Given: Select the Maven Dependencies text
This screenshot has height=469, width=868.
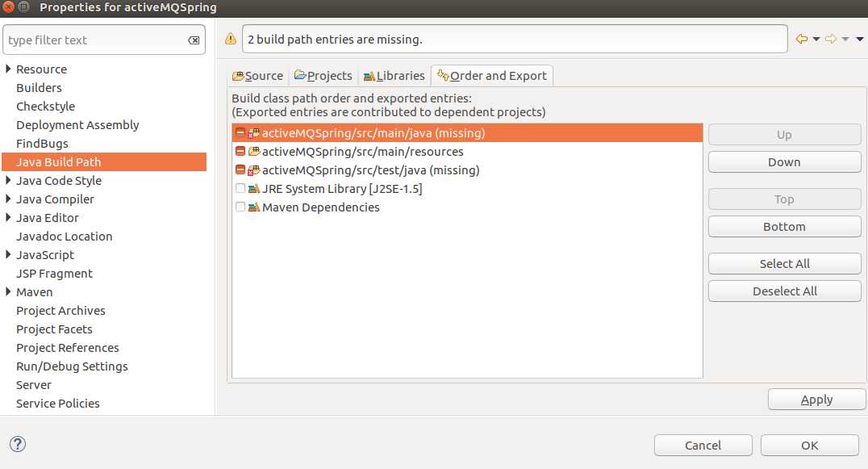Looking at the screenshot, I should point(320,207).
